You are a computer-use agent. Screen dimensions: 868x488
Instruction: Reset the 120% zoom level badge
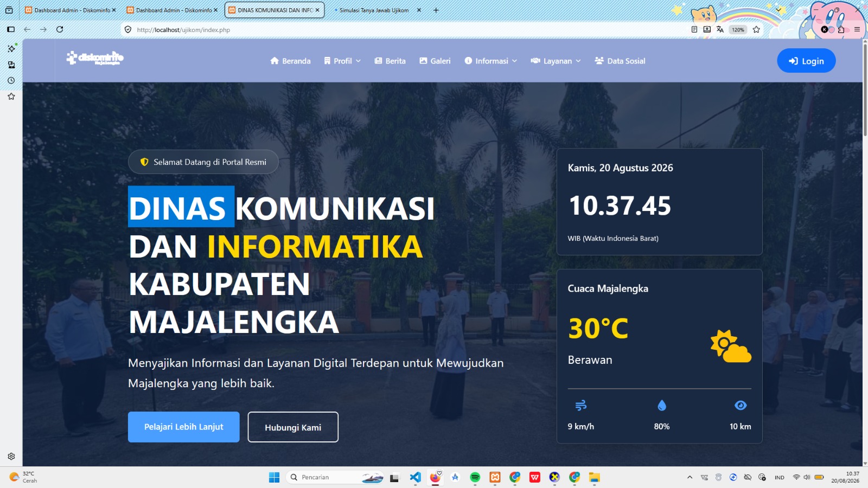pos(738,30)
